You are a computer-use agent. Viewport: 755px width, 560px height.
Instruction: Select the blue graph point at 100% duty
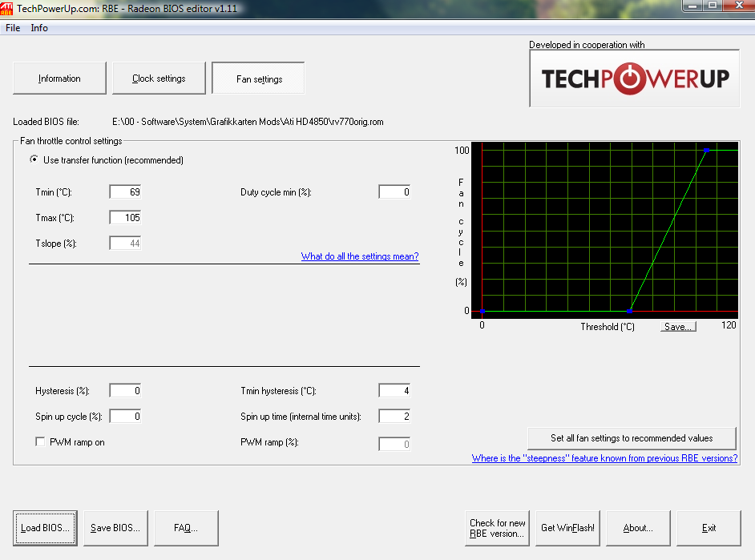(706, 151)
